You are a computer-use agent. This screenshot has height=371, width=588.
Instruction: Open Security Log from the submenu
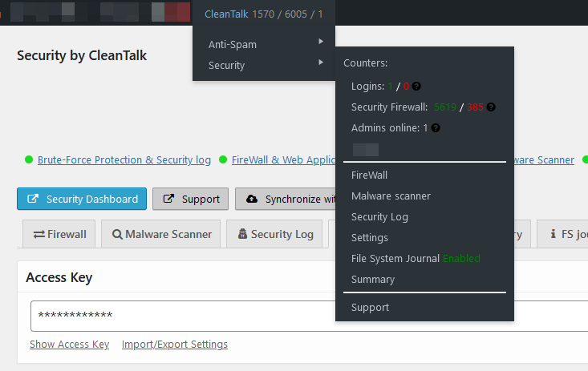379,217
